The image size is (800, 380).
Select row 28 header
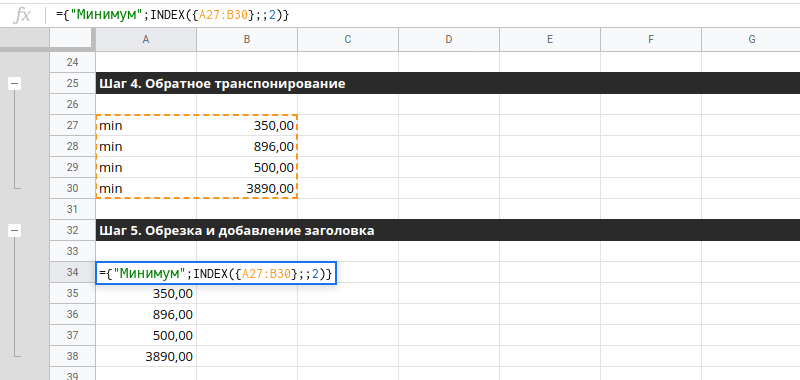point(72,146)
